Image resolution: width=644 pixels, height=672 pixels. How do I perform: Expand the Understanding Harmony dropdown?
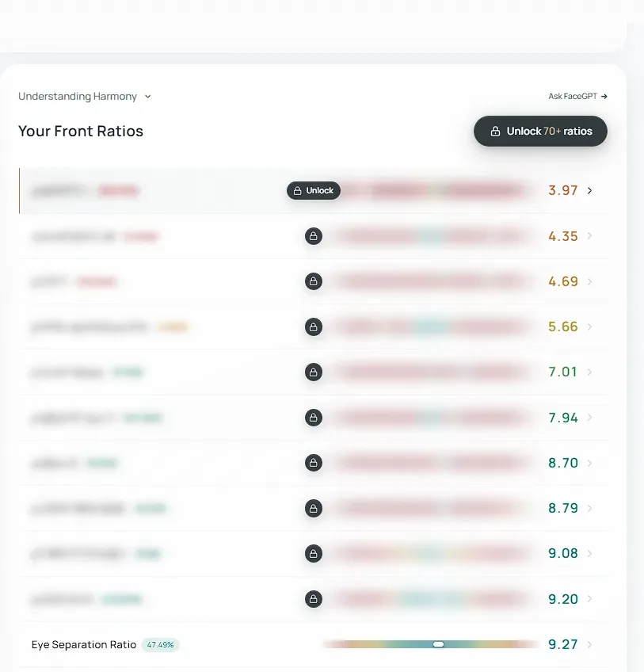[x=85, y=97]
